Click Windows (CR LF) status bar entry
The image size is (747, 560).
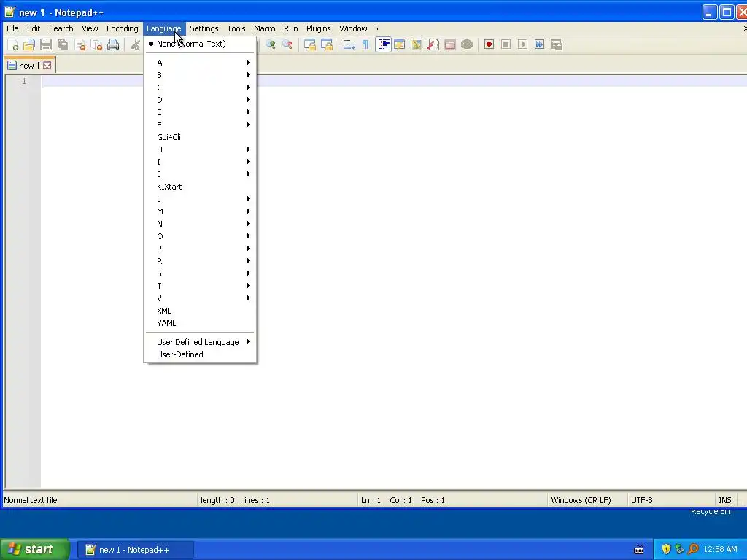581,500
